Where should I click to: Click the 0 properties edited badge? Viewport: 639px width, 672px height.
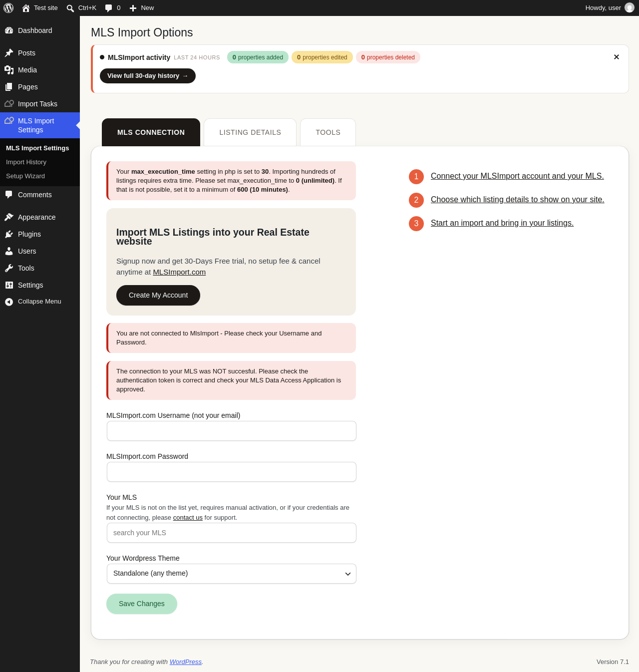point(322,57)
